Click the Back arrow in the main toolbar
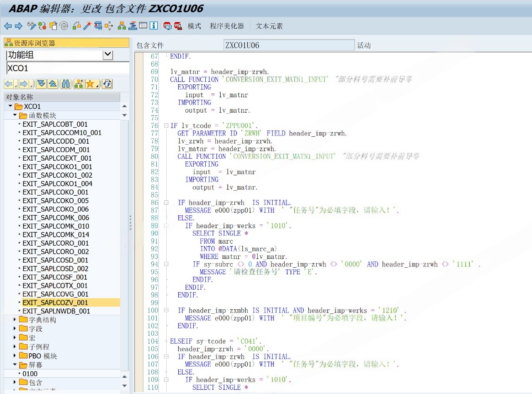 point(8,26)
